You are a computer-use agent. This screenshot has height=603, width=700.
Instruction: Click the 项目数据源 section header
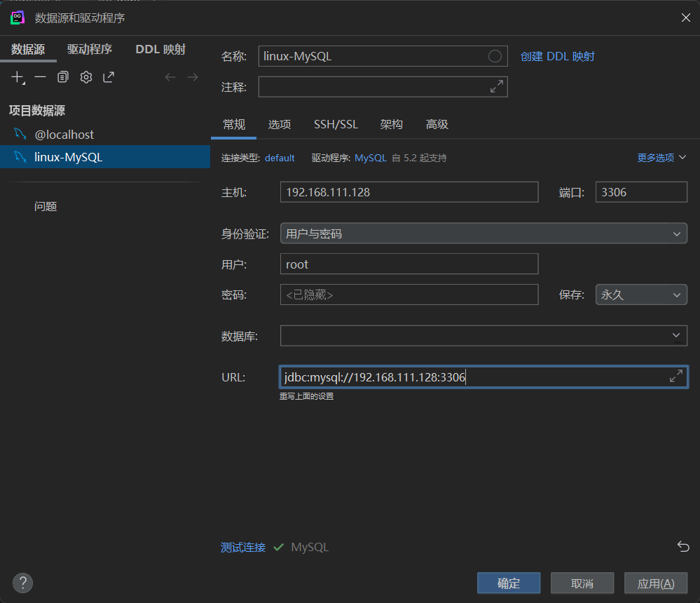(37, 110)
